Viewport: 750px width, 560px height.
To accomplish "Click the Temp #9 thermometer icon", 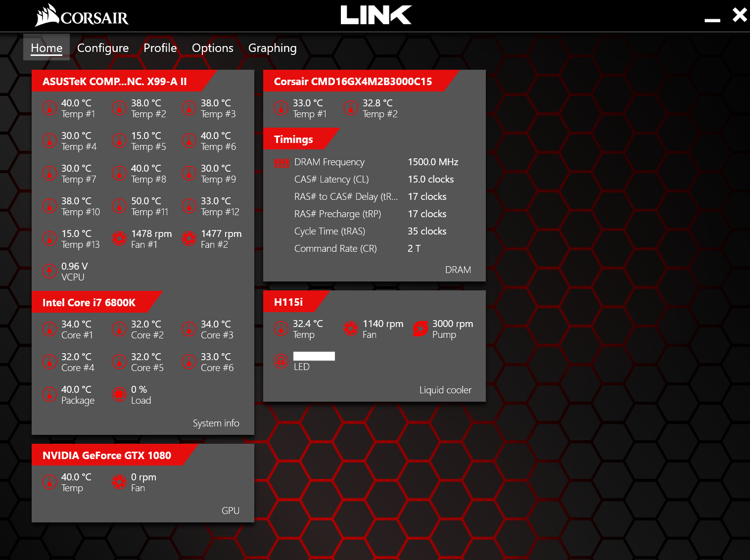I will click(189, 174).
